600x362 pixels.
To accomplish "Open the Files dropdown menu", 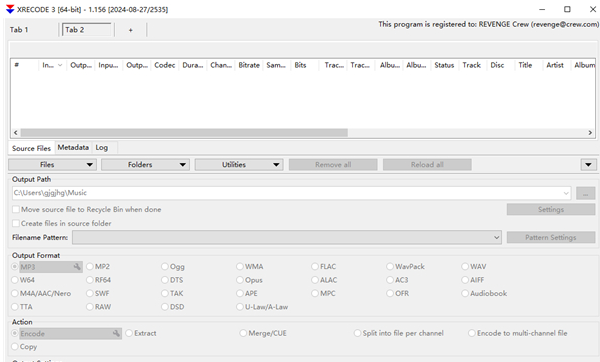I will coord(52,165).
